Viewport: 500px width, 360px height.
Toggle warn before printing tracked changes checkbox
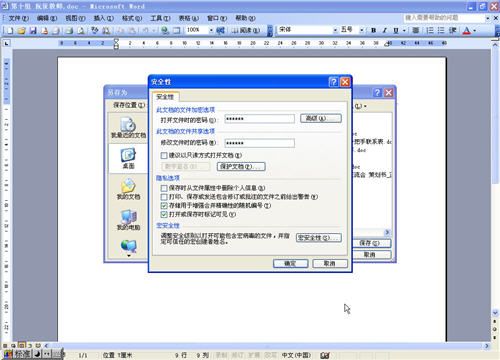point(164,197)
